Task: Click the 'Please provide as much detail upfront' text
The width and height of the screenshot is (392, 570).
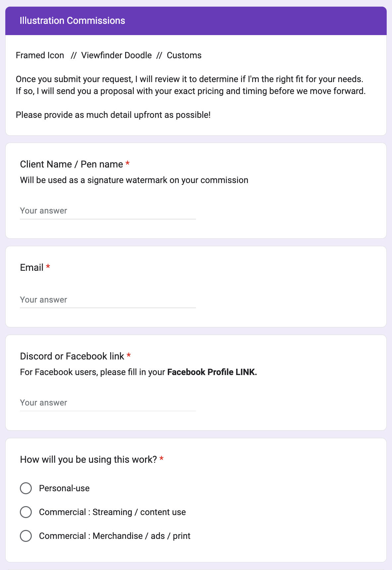Action: coord(113,115)
